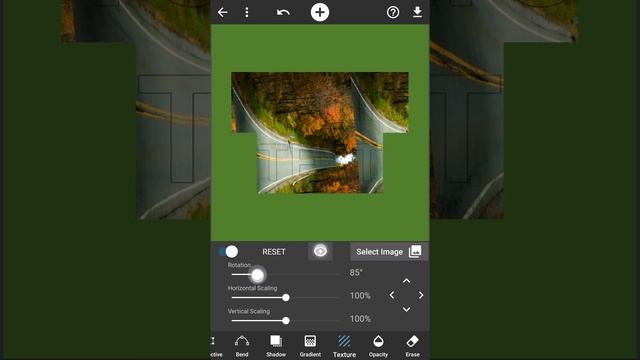
Task: Adjust the Vertical Scaling slider handle
Action: pyautogui.click(x=286, y=321)
